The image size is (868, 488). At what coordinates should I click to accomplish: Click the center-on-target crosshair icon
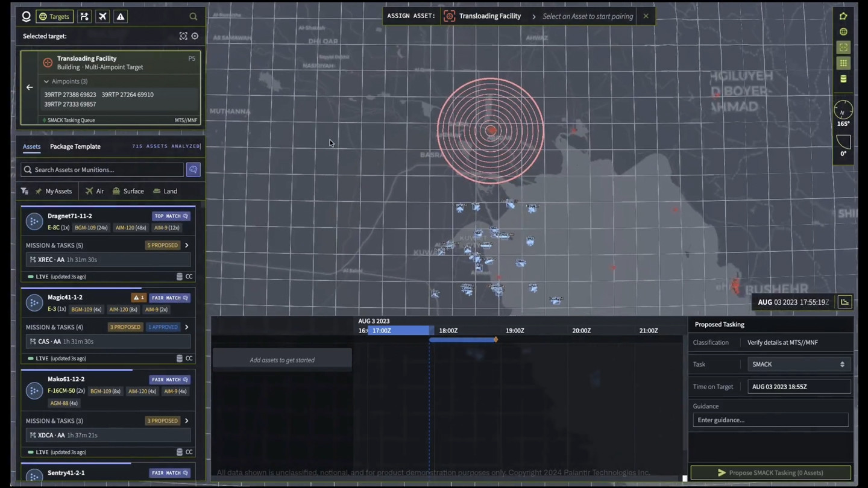click(195, 36)
